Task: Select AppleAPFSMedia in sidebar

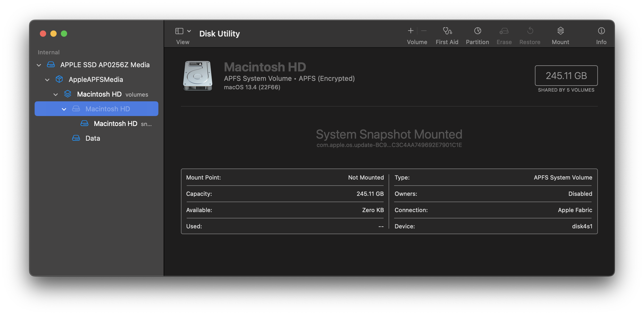Action: pos(96,80)
